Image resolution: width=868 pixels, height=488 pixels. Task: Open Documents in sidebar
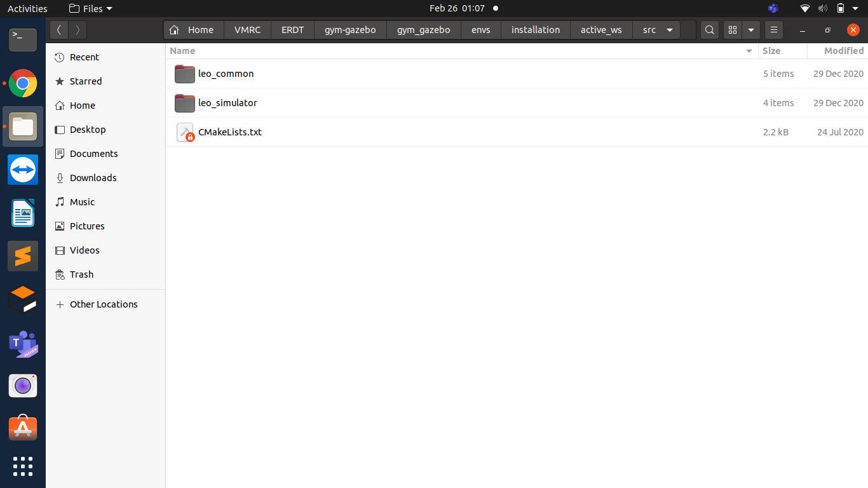pos(105,154)
